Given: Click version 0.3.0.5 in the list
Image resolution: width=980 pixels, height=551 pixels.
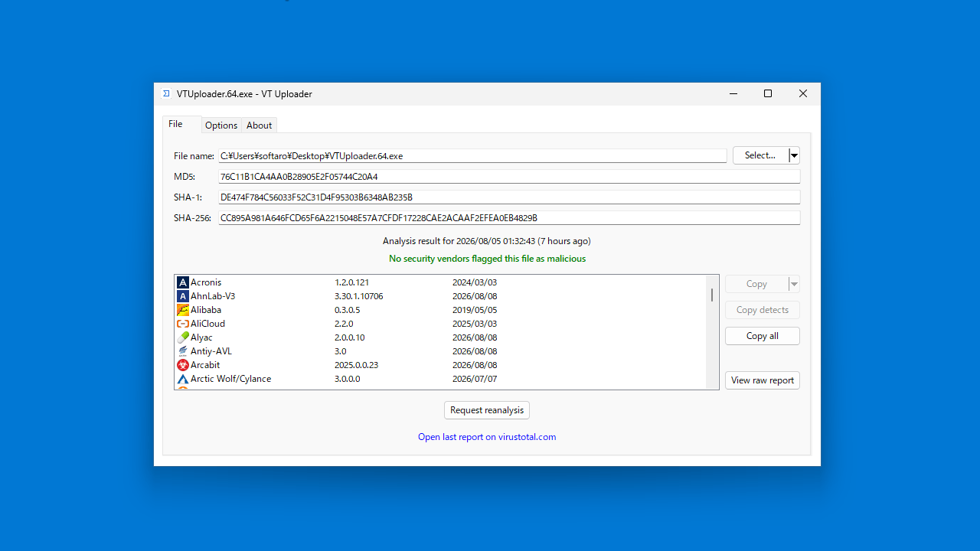Looking at the screenshot, I should click(347, 310).
